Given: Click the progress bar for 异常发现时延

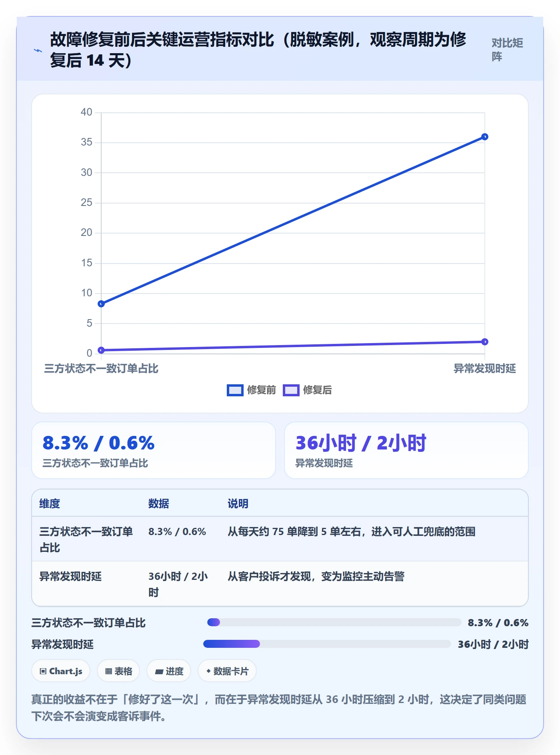Looking at the screenshot, I should click(x=327, y=644).
